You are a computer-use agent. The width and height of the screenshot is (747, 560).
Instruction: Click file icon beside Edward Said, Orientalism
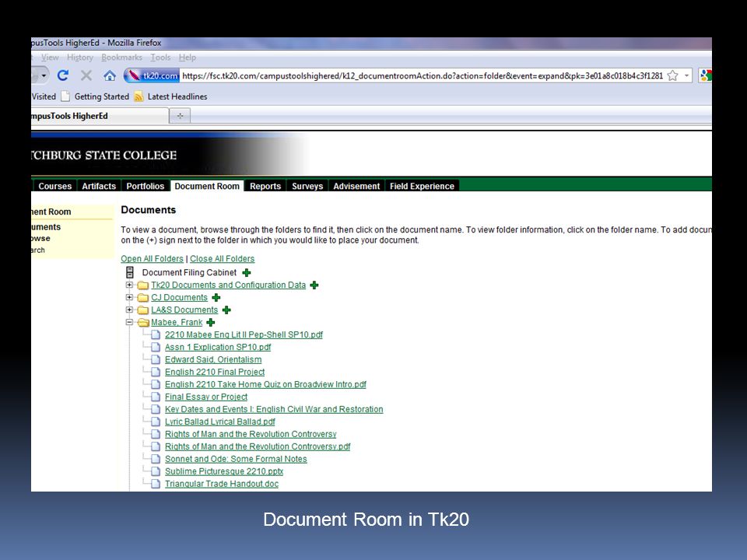pos(156,359)
